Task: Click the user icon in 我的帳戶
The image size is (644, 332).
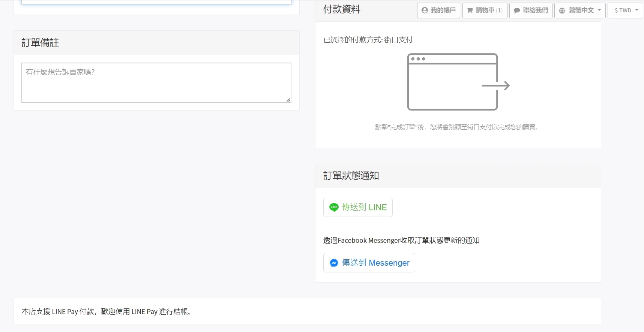Action: coord(425,10)
